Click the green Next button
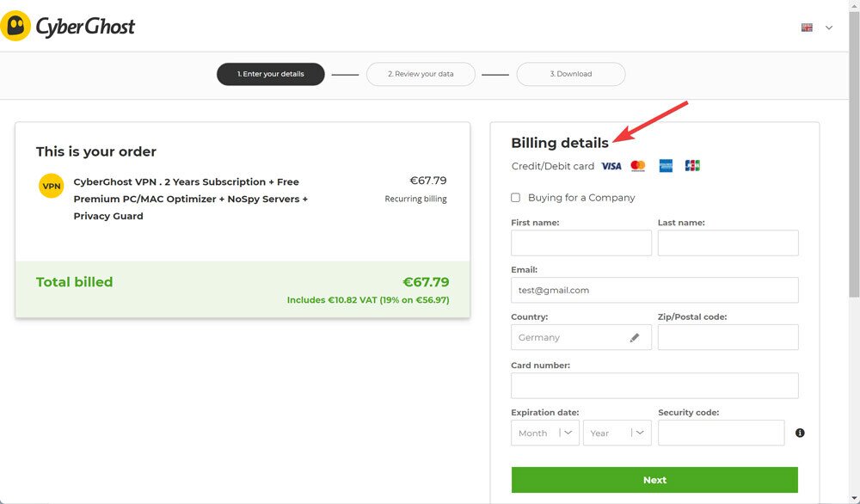Image resolution: width=860 pixels, height=504 pixels. pyautogui.click(x=654, y=480)
